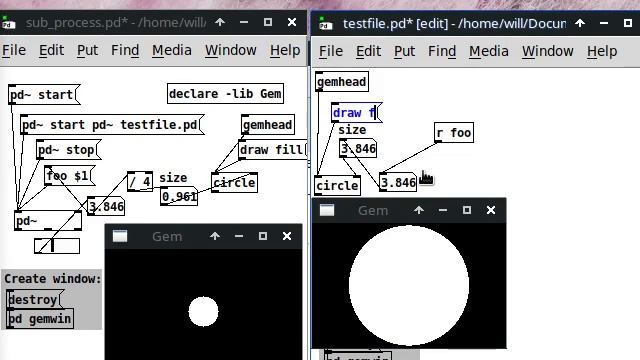
Task: Click the 3.846 number box in sub_process.pd
Action: pos(106,207)
